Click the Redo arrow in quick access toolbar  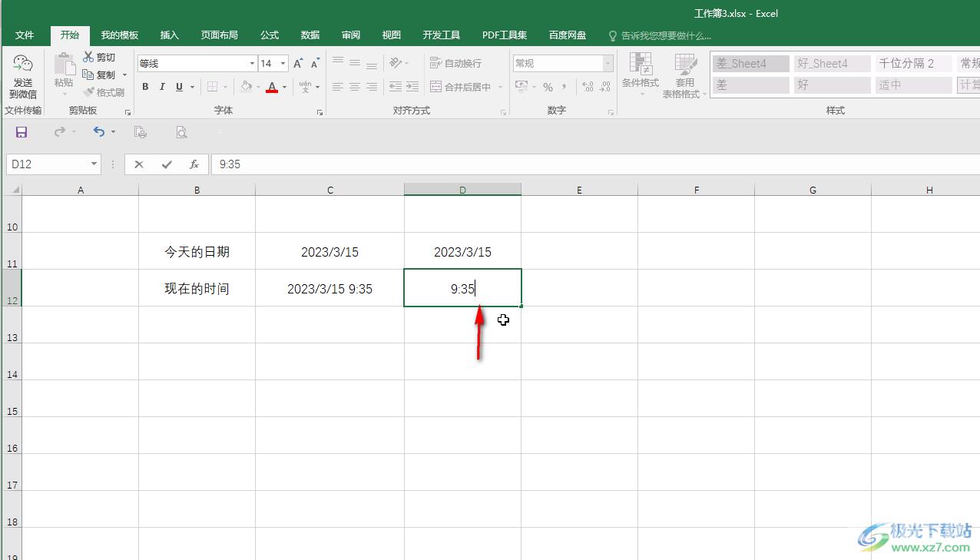click(60, 132)
